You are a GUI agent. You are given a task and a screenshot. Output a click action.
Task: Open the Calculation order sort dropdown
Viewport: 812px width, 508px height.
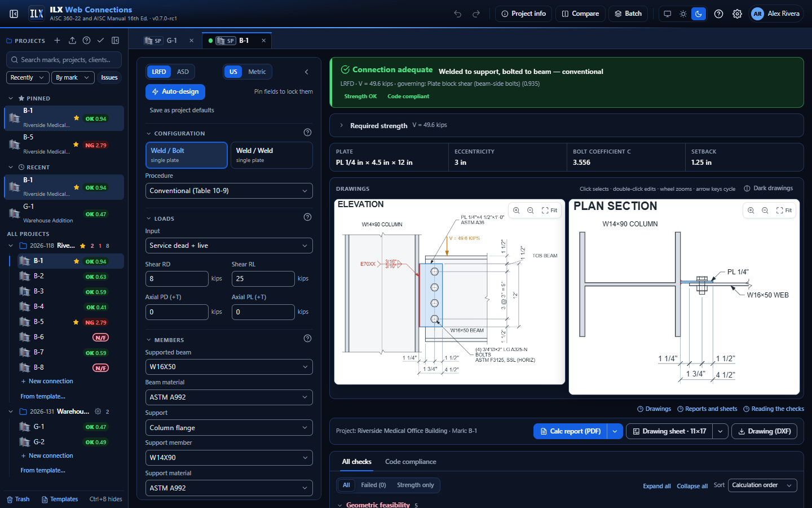762,485
